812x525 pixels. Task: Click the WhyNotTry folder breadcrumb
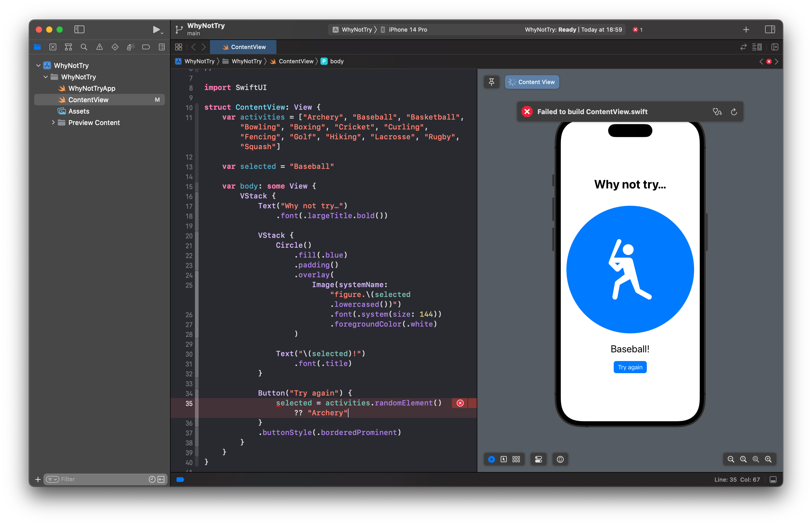tap(242, 61)
